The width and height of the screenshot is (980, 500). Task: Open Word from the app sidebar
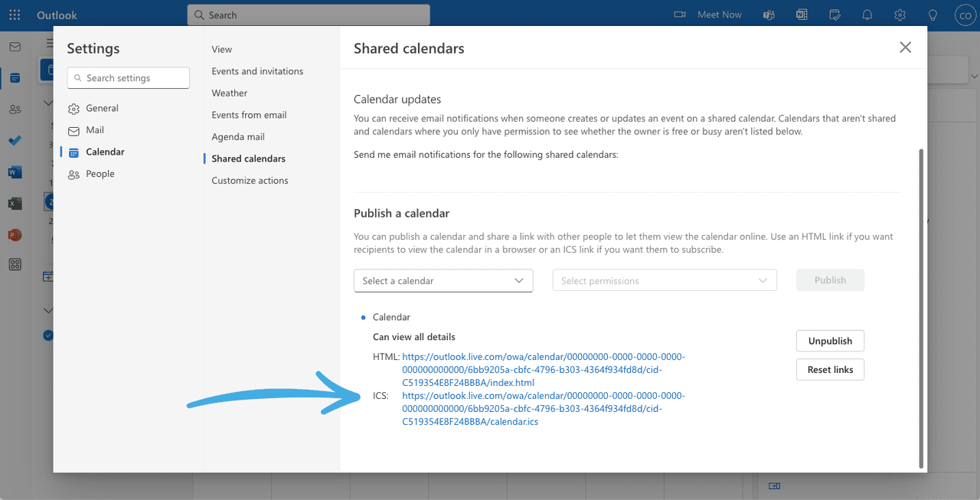coord(14,172)
